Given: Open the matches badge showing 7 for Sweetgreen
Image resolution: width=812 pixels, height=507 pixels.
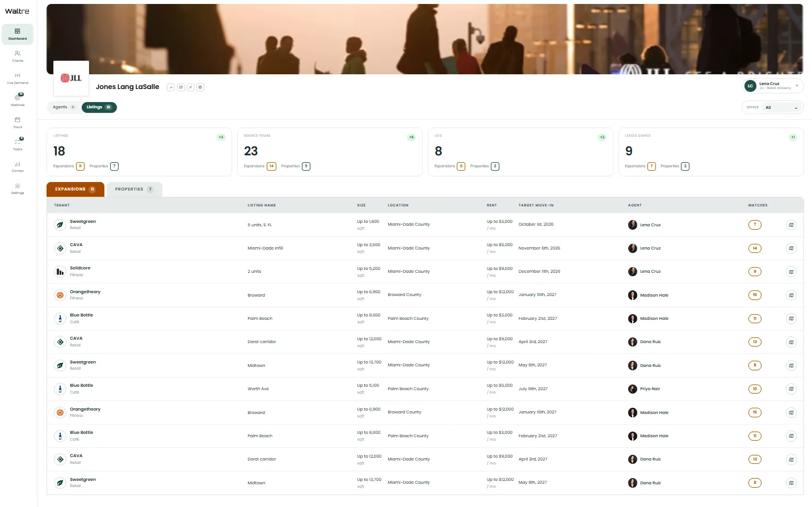Looking at the screenshot, I should coord(755,225).
